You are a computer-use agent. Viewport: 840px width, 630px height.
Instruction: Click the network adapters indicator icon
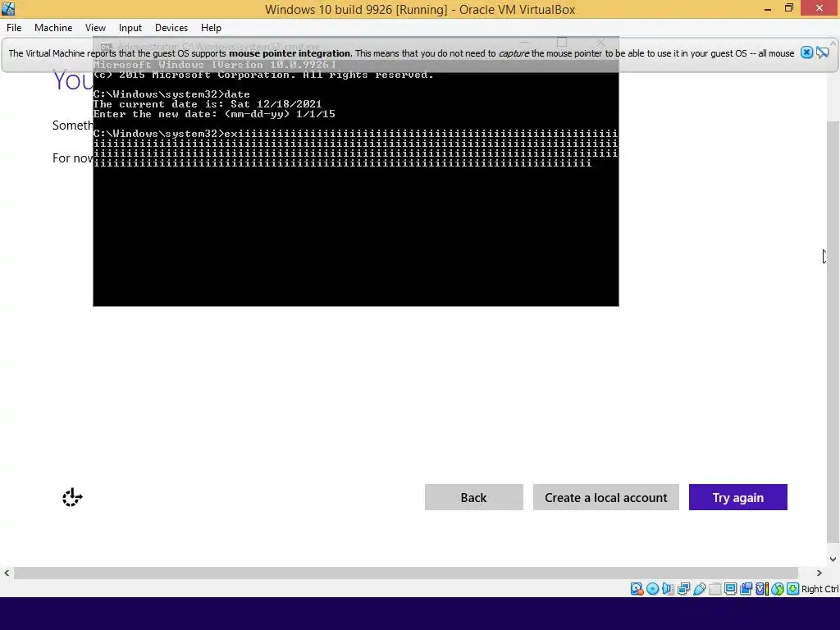[x=683, y=589]
